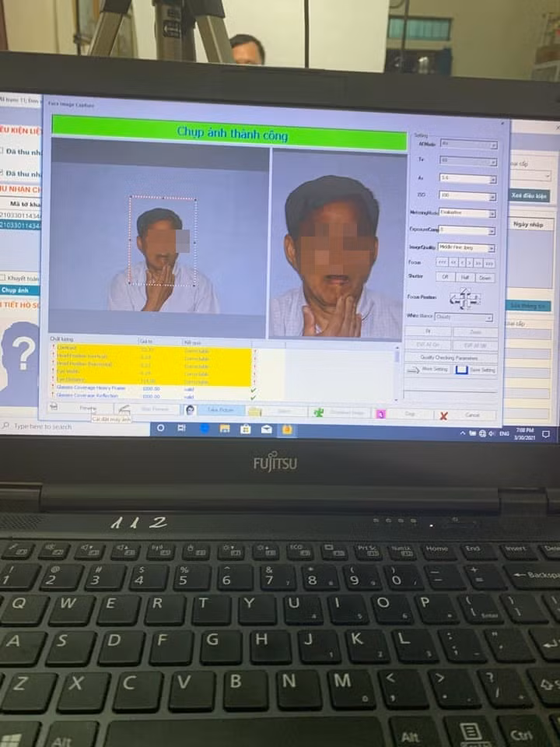The height and width of the screenshot is (747, 560).
Task: Open Quality Checking Parameters
Action: [451, 357]
